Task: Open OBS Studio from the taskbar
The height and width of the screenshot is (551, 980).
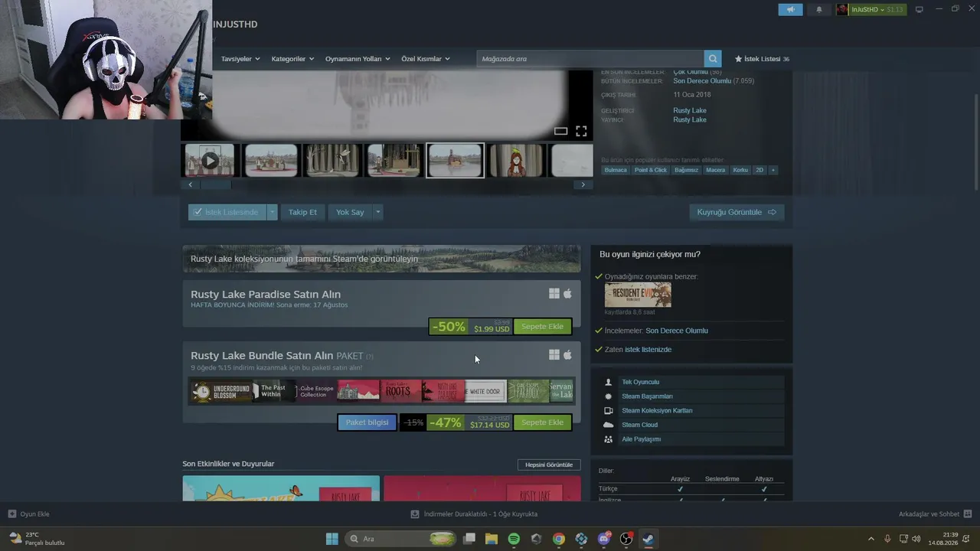Action: [626, 539]
